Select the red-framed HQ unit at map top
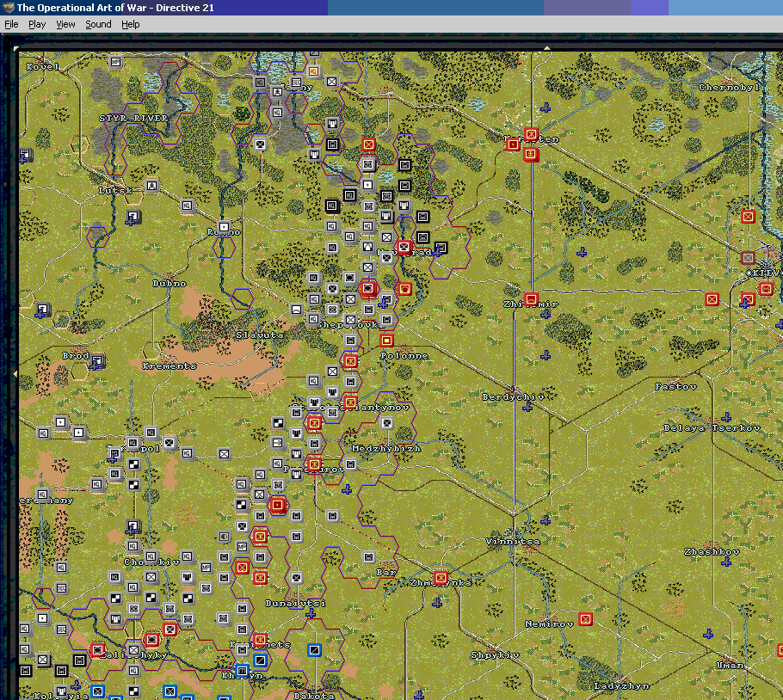Image resolution: width=783 pixels, height=700 pixels. coord(313,71)
